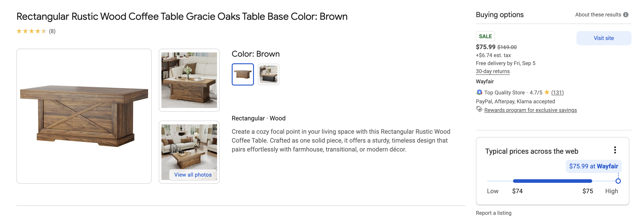This screenshot has width=644, height=219.
Task: Click the (131) store reviews link
Action: click(x=557, y=93)
